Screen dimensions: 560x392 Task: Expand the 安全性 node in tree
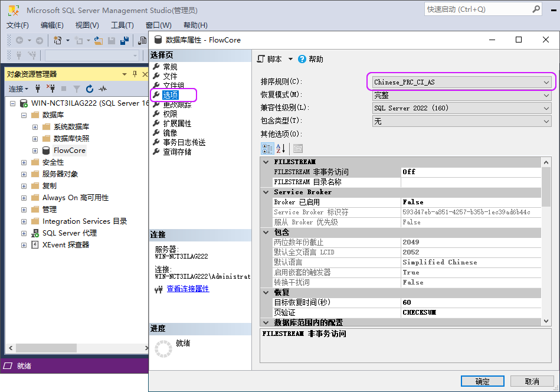(x=24, y=162)
